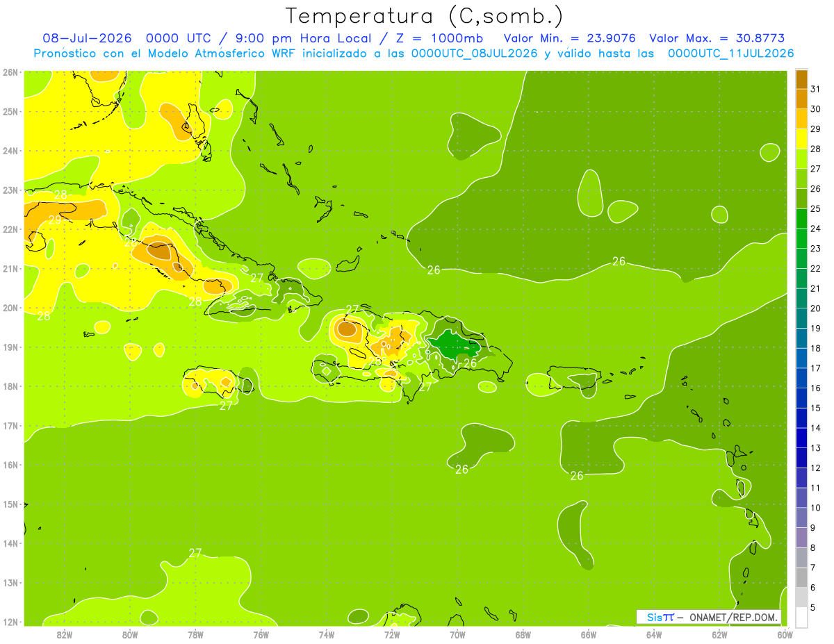Pick the blue swatch between 15 and 16
Screen dimensions: 834x644
point(801,397)
